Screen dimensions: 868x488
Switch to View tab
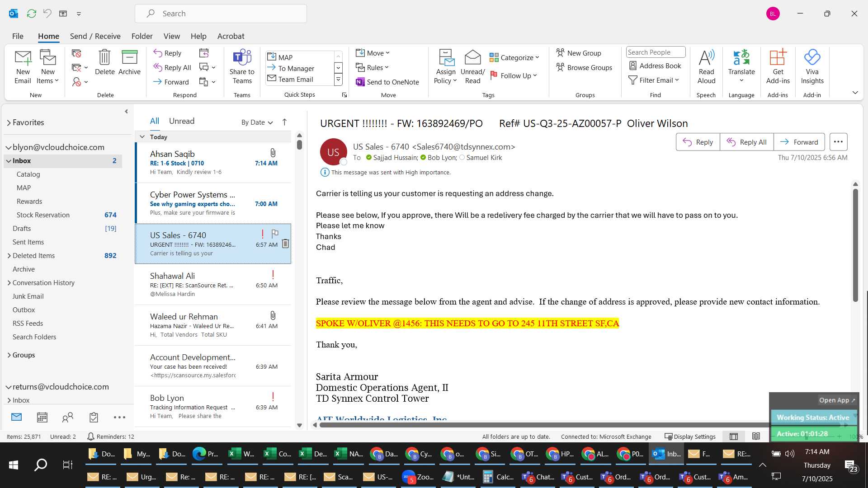171,36
